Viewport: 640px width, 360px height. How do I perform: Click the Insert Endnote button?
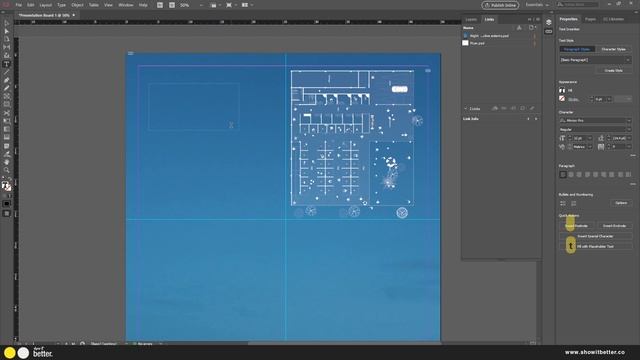pyautogui.click(x=614, y=226)
